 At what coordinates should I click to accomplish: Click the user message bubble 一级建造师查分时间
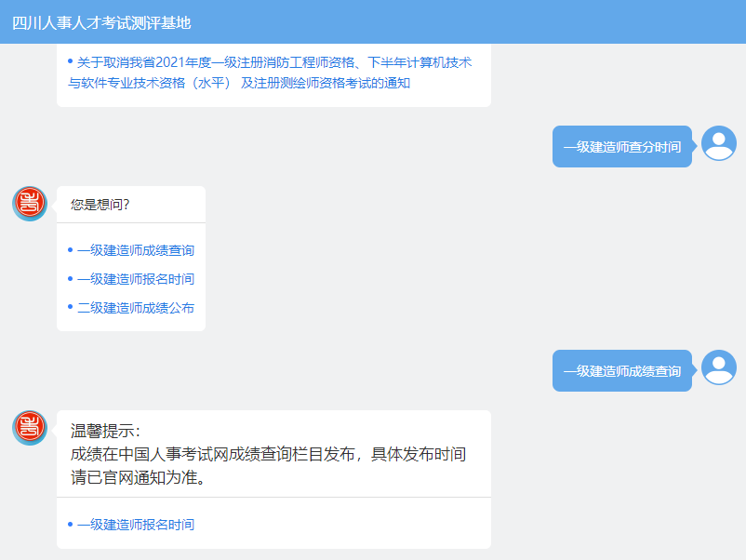coord(621,145)
